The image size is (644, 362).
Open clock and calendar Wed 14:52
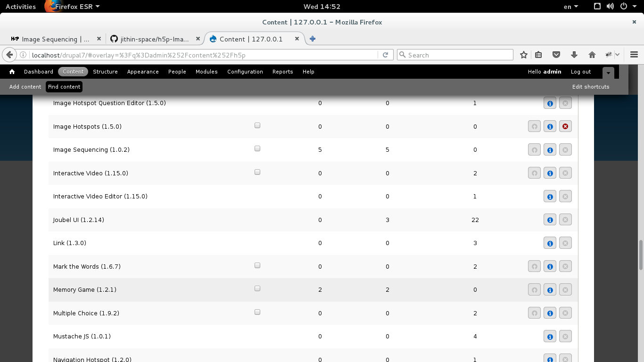pos(322,7)
